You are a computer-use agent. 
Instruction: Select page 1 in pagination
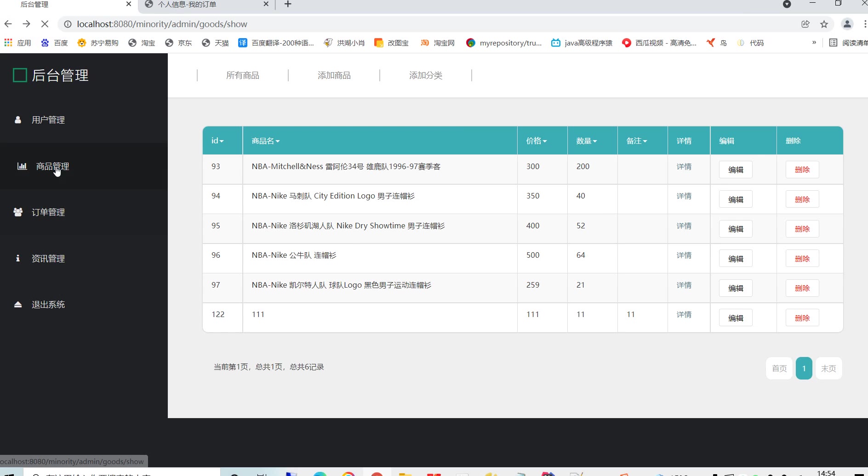pos(804,368)
